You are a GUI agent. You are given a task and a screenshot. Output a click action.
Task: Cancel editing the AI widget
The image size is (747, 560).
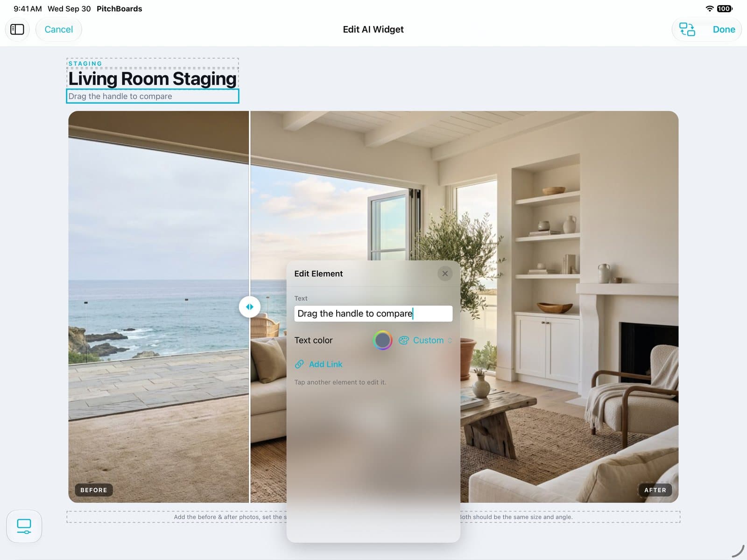click(59, 29)
